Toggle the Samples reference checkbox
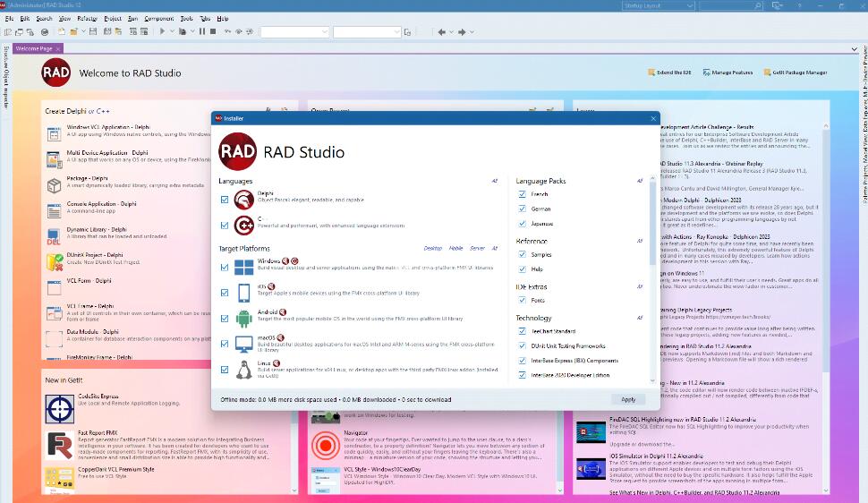 tap(523, 254)
